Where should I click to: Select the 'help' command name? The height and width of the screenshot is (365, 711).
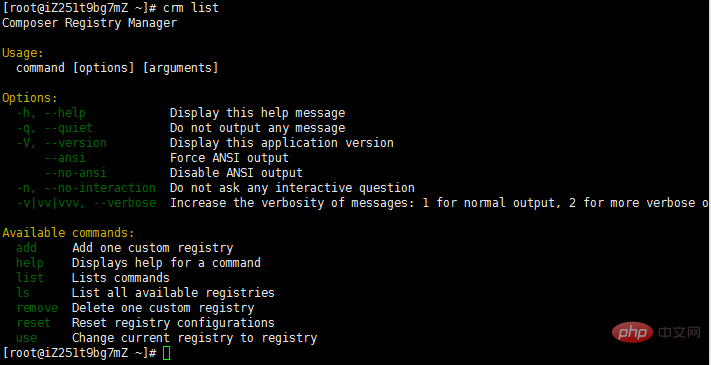30,263
